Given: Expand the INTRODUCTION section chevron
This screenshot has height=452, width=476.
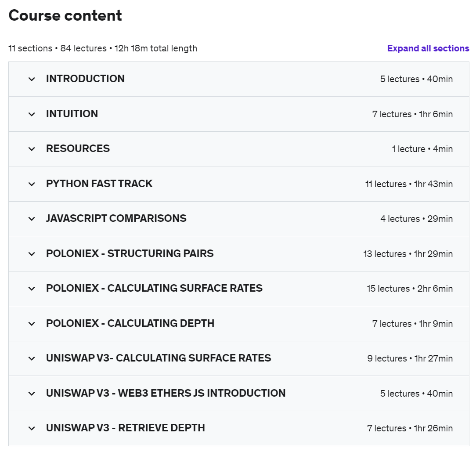Looking at the screenshot, I should click(x=32, y=79).
